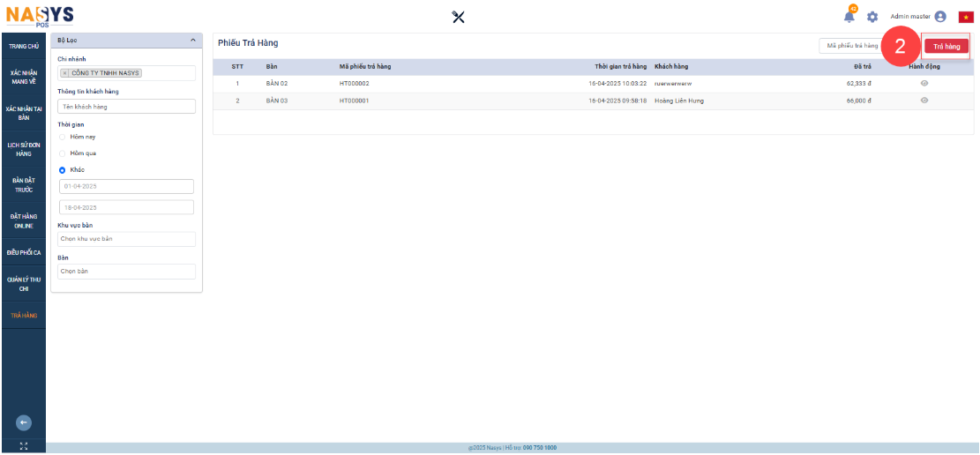Click the Admin master avatar icon
Image resolution: width=980 pixels, height=455 pixels.
940,17
